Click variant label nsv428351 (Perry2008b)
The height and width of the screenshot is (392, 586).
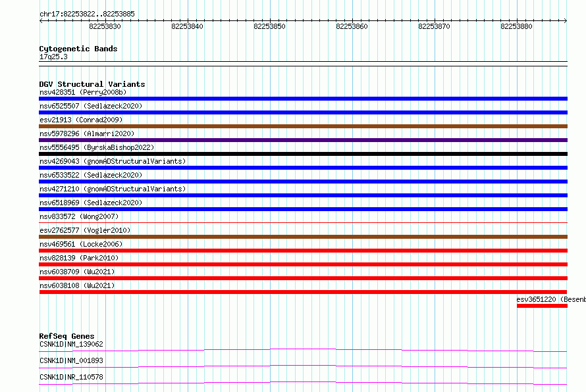[83, 92]
